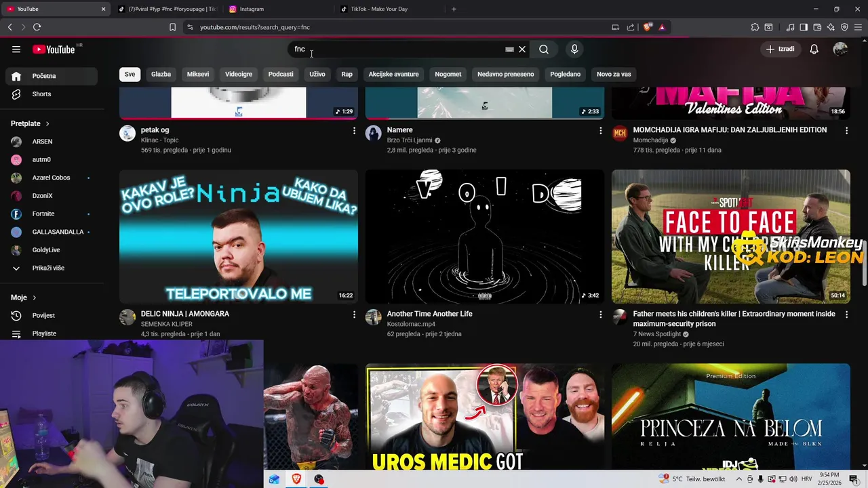Switch to TikTok Make Your Day tab
This screenshot has width=868, height=488.
click(x=390, y=9)
